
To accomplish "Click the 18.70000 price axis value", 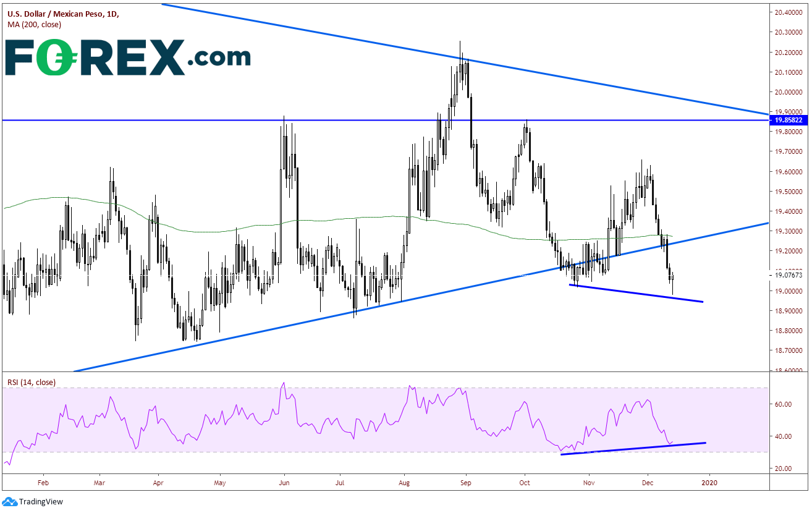I will (x=788, y=350).
